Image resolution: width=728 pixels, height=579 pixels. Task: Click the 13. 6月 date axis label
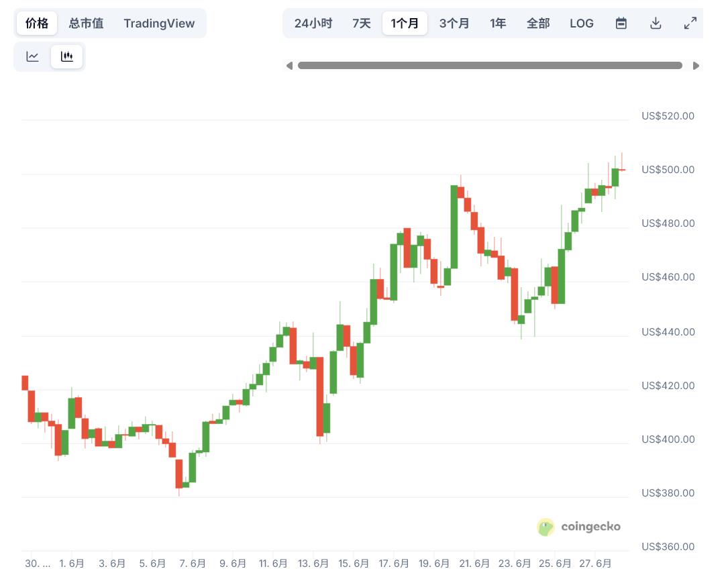(313, 564)
